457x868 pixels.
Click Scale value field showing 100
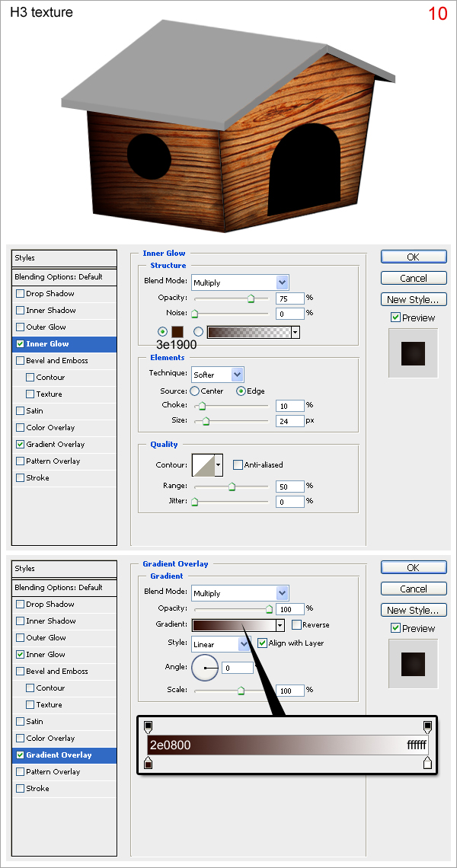[x=289, y=691]
